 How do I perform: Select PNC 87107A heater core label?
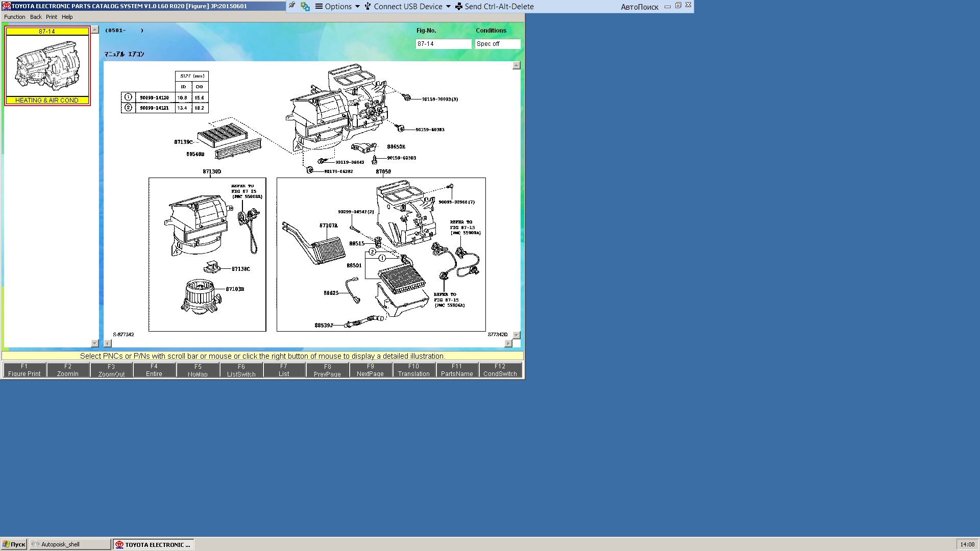tap(329, 226)
